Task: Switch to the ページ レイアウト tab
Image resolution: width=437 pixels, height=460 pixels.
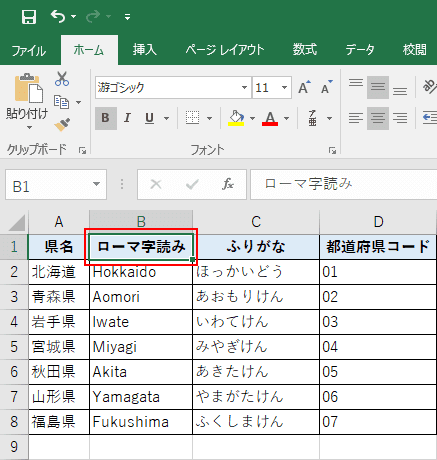Action: pos(225,50)
